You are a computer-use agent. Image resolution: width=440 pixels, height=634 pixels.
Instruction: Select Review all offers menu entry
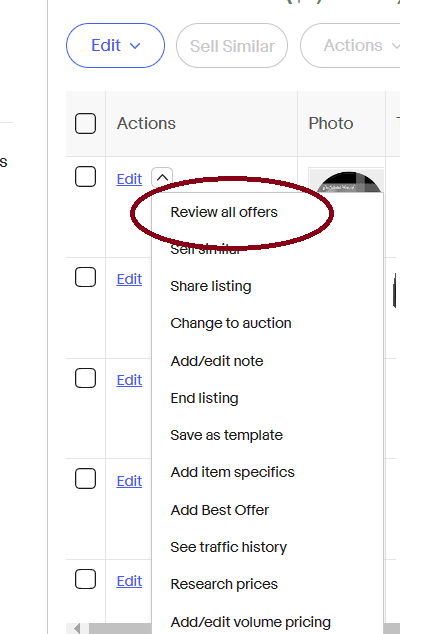(224, 212)
